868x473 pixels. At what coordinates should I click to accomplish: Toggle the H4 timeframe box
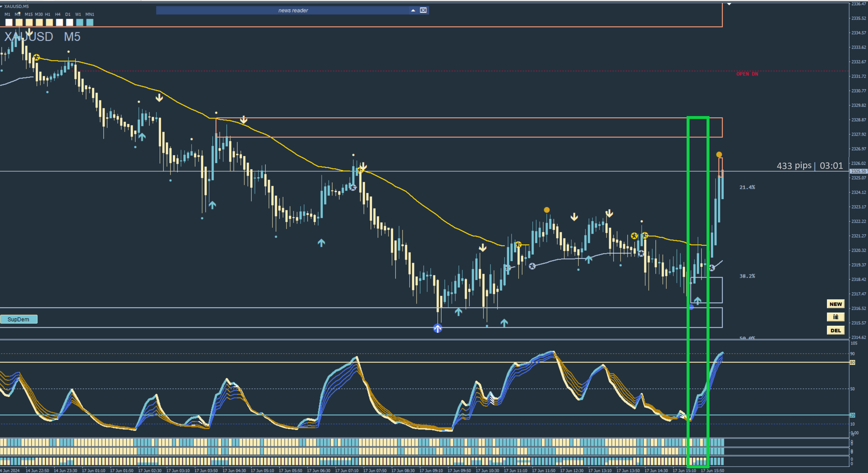click(59, 23)
